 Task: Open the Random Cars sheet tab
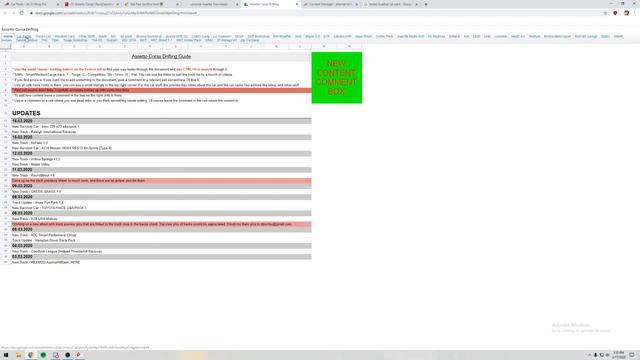pyautogui.click(x=64, y=36)
